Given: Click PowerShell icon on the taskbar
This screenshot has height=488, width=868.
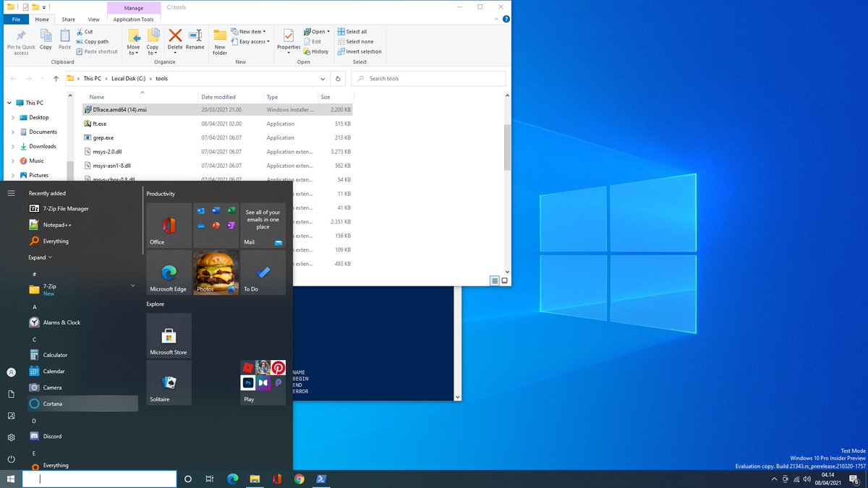Looking at the screenshot, I should click(x=321, y=479).
